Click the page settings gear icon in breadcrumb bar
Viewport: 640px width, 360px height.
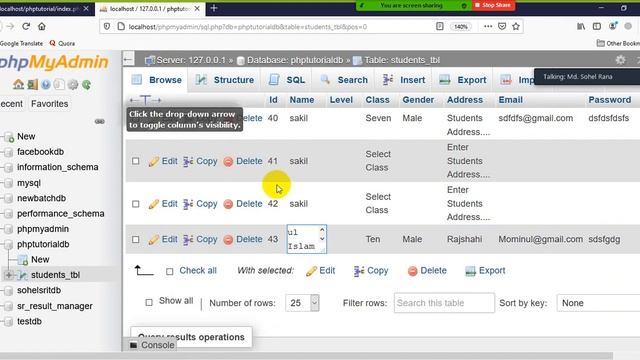pos(620,60)
